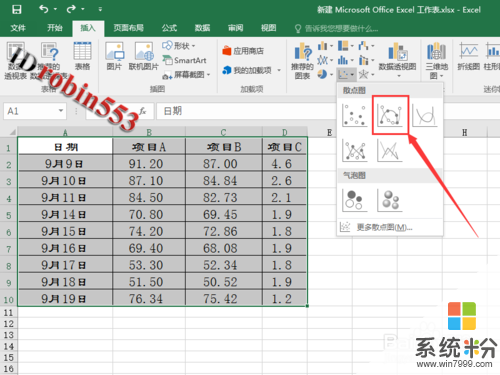Select scatter with straight lines and markers
This screenshot has height=375, width=500.
point(355,150)
